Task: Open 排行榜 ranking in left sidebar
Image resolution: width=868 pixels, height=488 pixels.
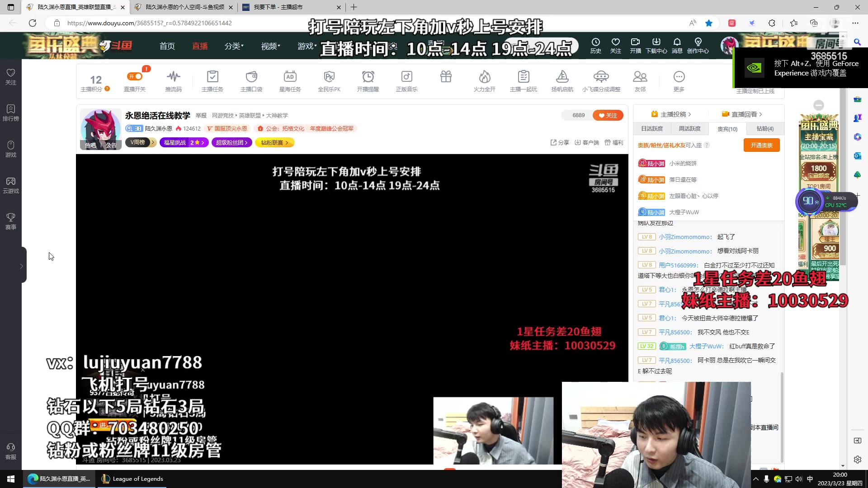Action: point(11,113)
